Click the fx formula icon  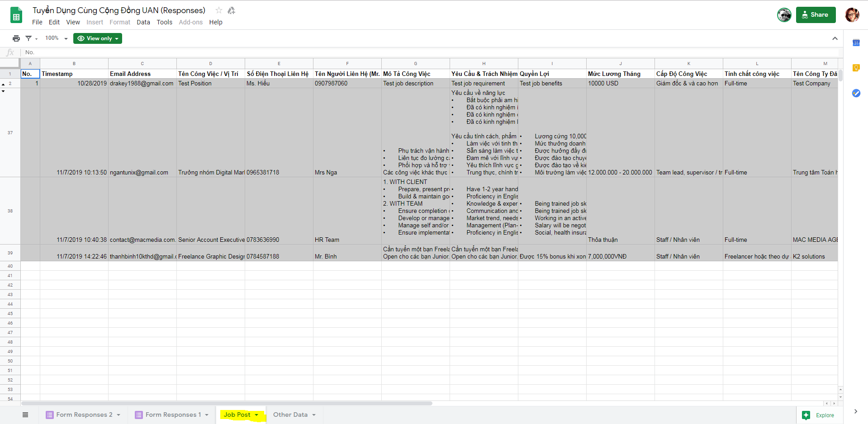tap(10, 52)
